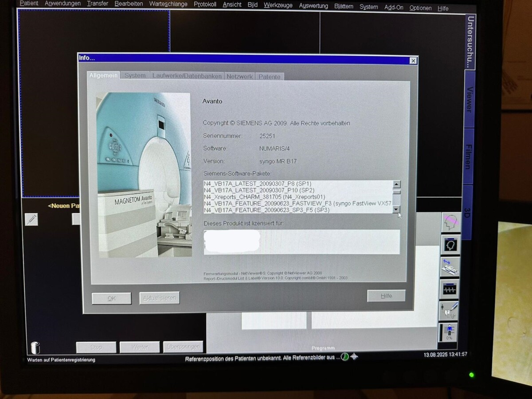532x399 pixels.
Task: Click the patient table movement icon
Action: [450, 267]
